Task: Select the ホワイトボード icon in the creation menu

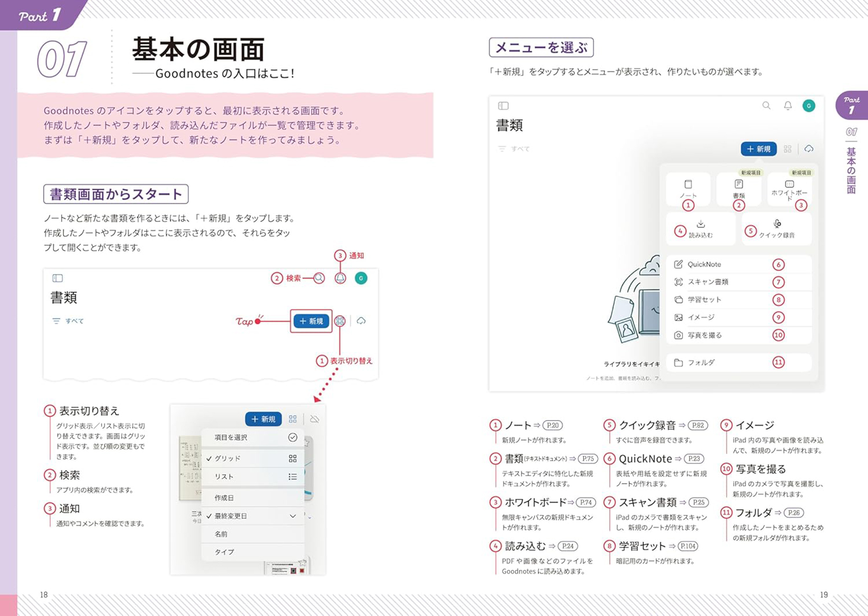Action: [x=789, y=184]
